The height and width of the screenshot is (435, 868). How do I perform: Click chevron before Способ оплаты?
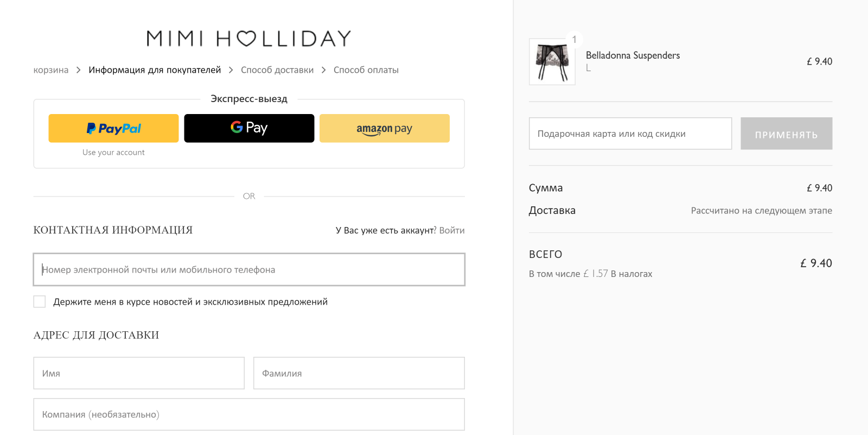click(324, 70)
